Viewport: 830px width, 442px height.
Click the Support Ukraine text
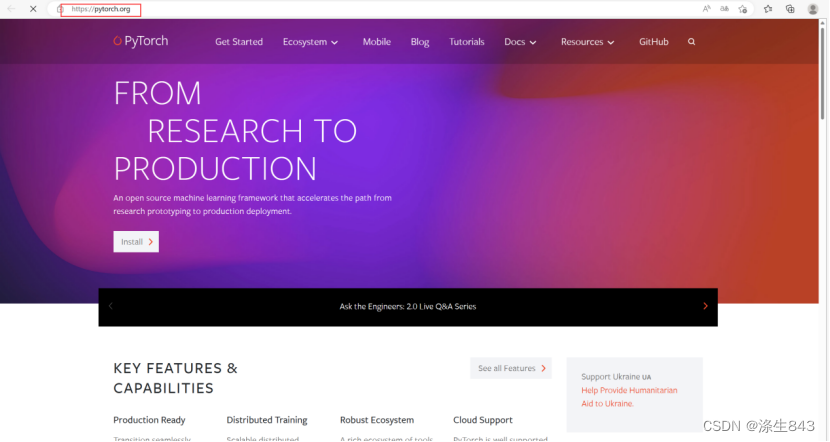point(616,377)
